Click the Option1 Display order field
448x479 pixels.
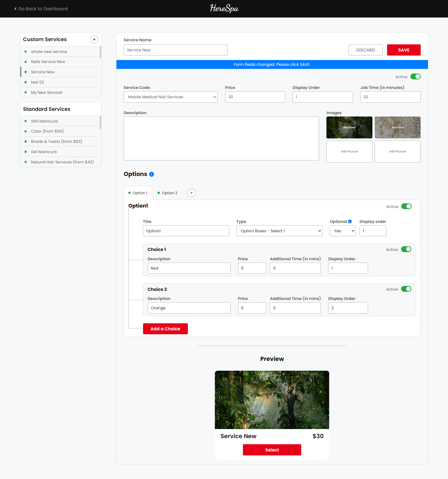coord(373,231)
